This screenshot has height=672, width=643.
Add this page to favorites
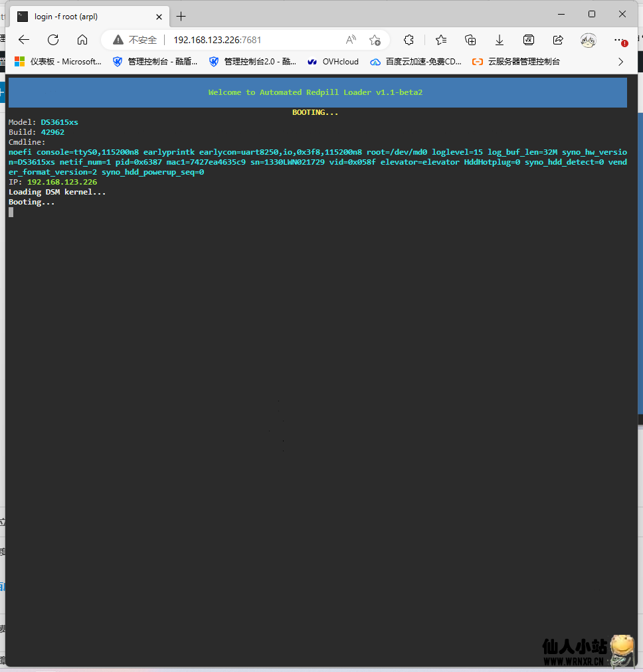click(375, 40)
